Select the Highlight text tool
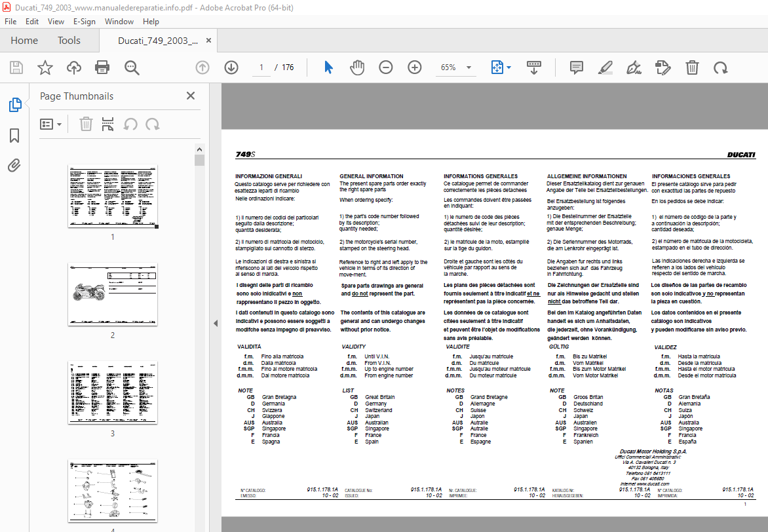 605,67
